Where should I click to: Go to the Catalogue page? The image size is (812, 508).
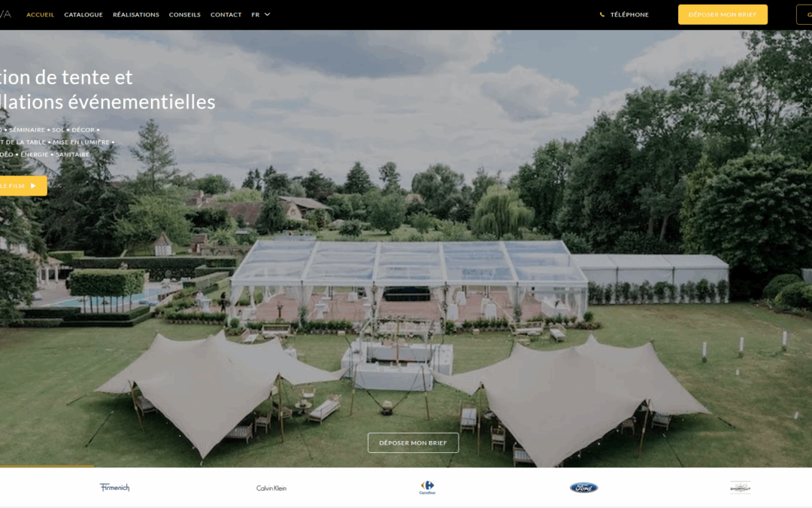[83, 14]
